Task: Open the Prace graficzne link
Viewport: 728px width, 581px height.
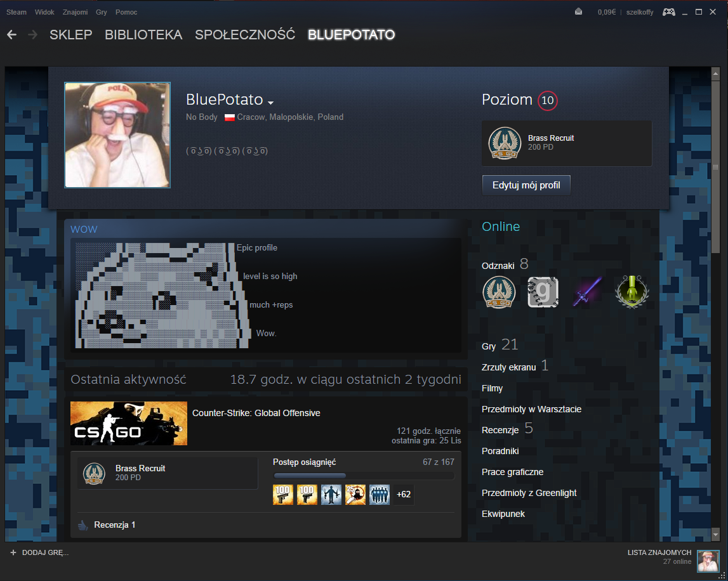Action: [x=513, y=472]
